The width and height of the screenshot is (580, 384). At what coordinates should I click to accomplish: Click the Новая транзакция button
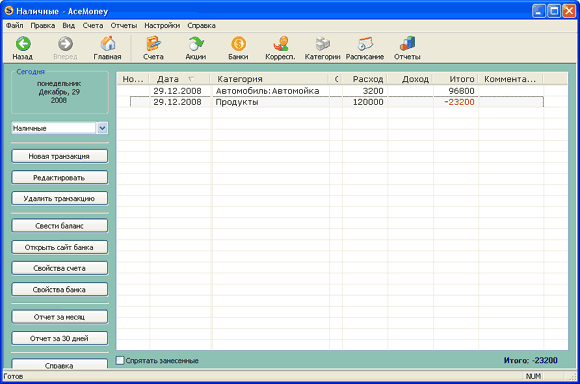(x=60, y=156)
